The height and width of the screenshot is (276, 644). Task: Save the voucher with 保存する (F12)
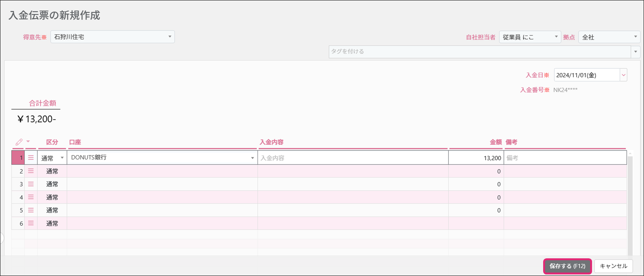567,266
